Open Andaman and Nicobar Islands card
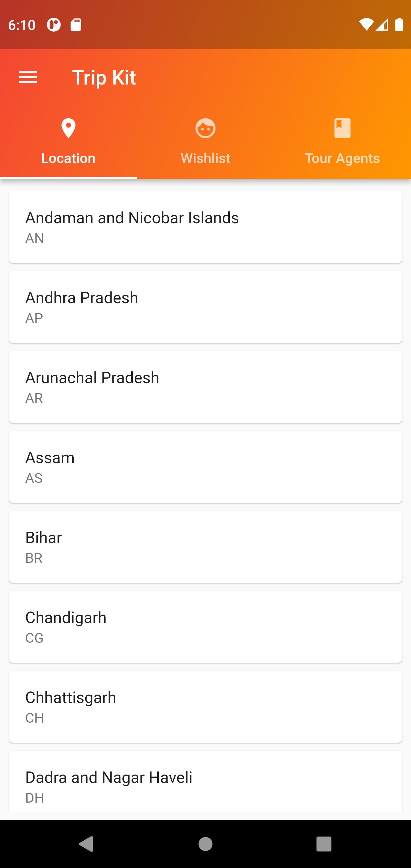 click(x=205, y=227)
